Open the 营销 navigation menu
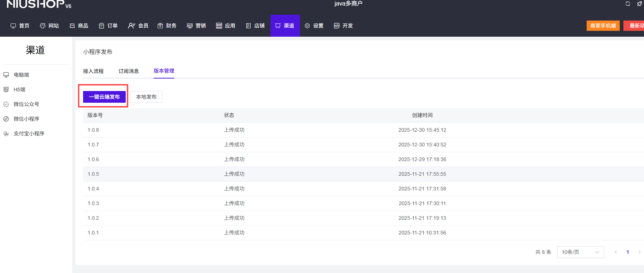This screenshot has width=644, height=273. coord(197,26)
